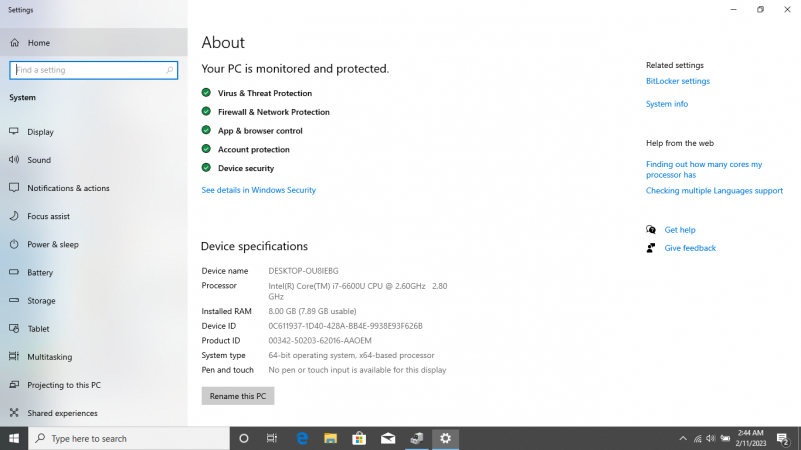This screenshot has width=801, height=450.
Task: Click the Tablet icon in sidebar
Action: click(14, 328)
